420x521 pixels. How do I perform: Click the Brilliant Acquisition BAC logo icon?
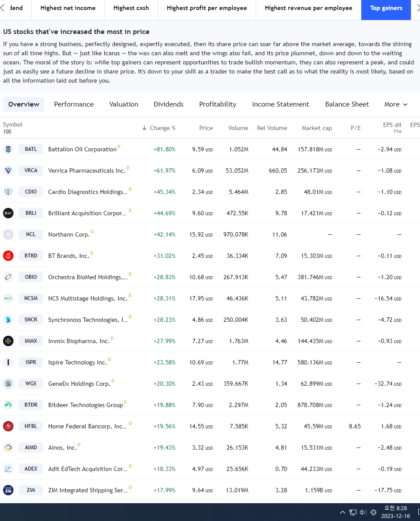tap(8, 213)
